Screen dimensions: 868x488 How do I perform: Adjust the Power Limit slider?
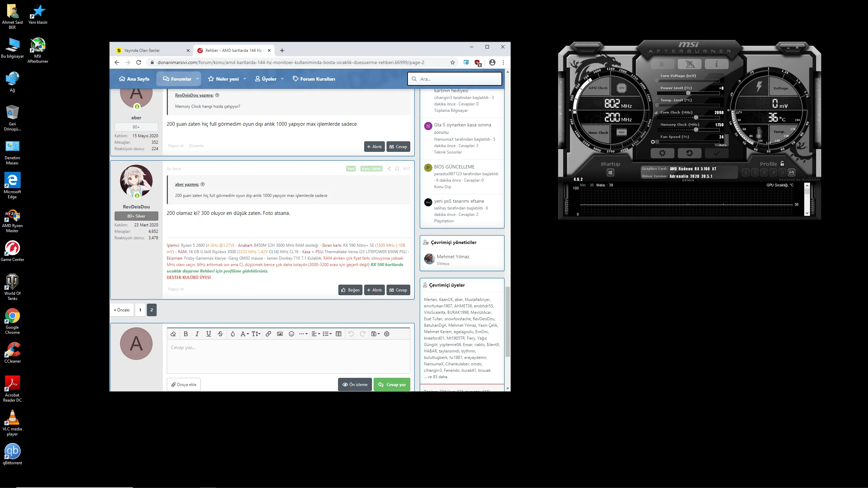coord(688,93)
